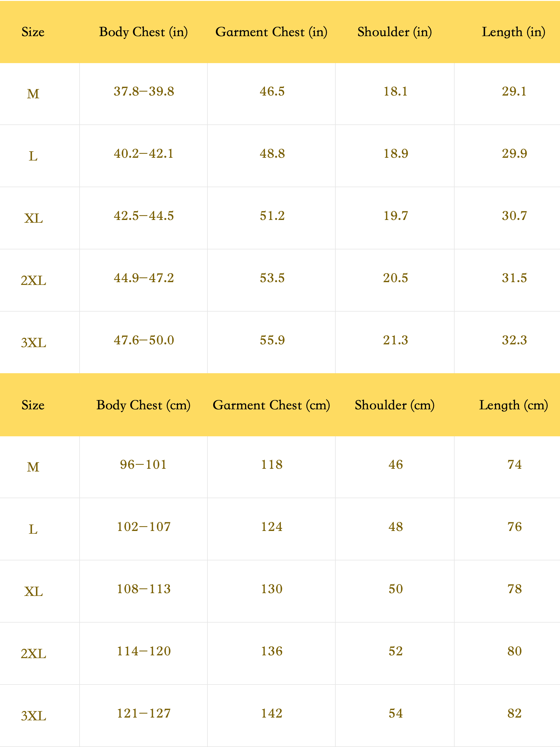Click garment chest value 55.9
Image resolution: width=560 pixels, height=747 pixels.
pyautogui.click(x=272, y=340)
